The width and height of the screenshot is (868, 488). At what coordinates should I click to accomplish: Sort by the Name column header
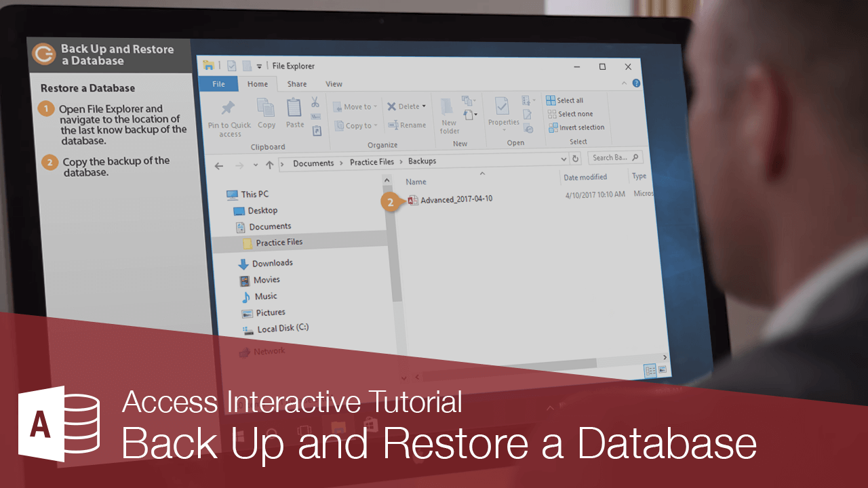(x=416, y=182)
